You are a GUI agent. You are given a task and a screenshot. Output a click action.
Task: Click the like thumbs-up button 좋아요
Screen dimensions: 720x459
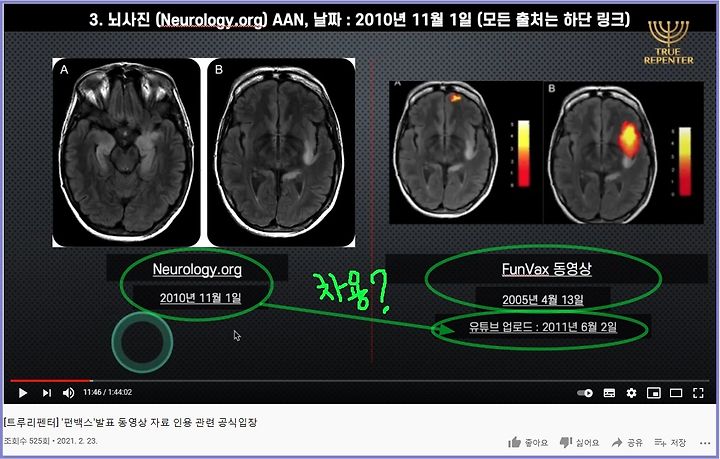(x=528, y=442)
